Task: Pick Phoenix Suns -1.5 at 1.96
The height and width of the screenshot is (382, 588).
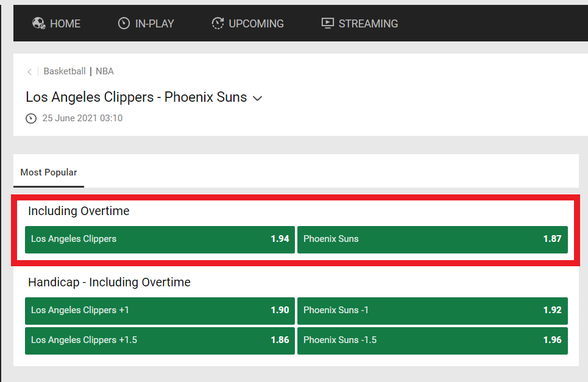Action: pos(433,341)
